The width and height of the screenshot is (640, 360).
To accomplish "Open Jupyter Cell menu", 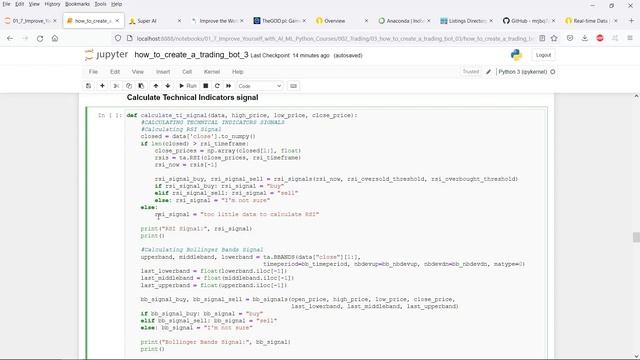I will click(x=187, y=72).
